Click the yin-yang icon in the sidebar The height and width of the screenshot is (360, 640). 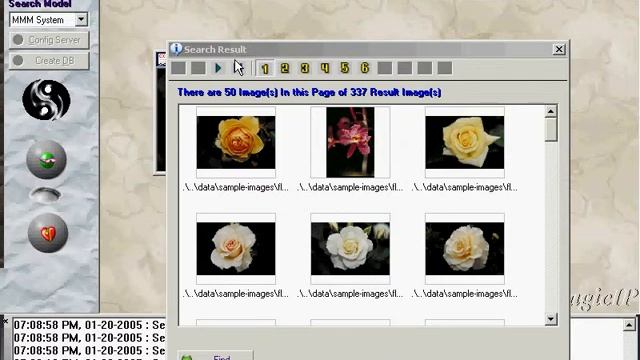click(x=46, y=100)
